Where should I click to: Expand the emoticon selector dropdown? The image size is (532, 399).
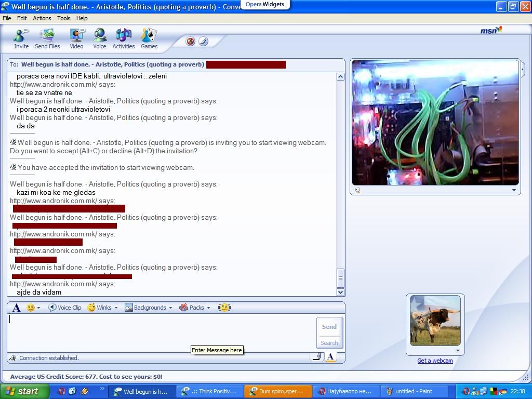[x=38, y=308]
